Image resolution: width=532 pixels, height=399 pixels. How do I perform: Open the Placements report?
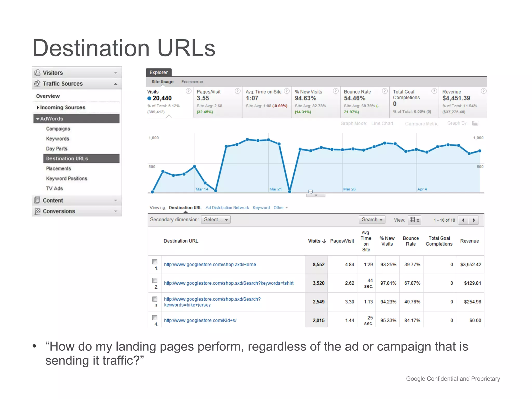pos(58,169)
